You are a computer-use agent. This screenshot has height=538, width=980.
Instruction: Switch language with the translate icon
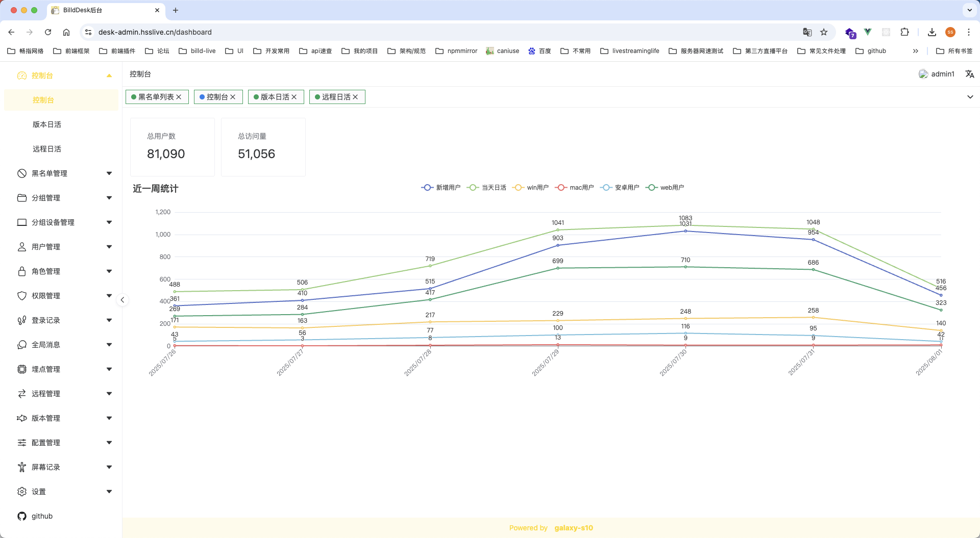point(970,74)
